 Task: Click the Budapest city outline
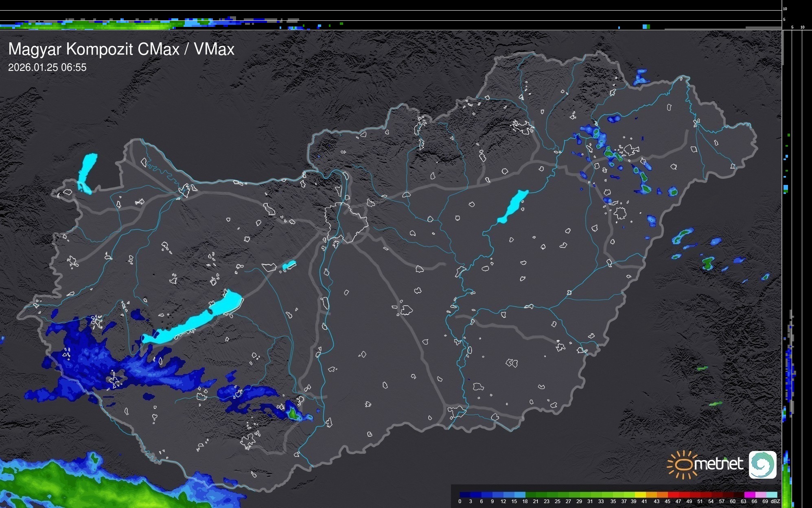click(x=346, y=222)
